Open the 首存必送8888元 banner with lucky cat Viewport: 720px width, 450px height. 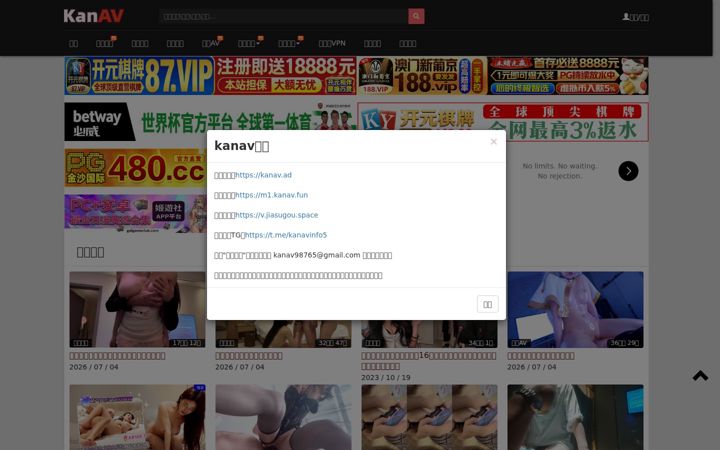(568, 76)
